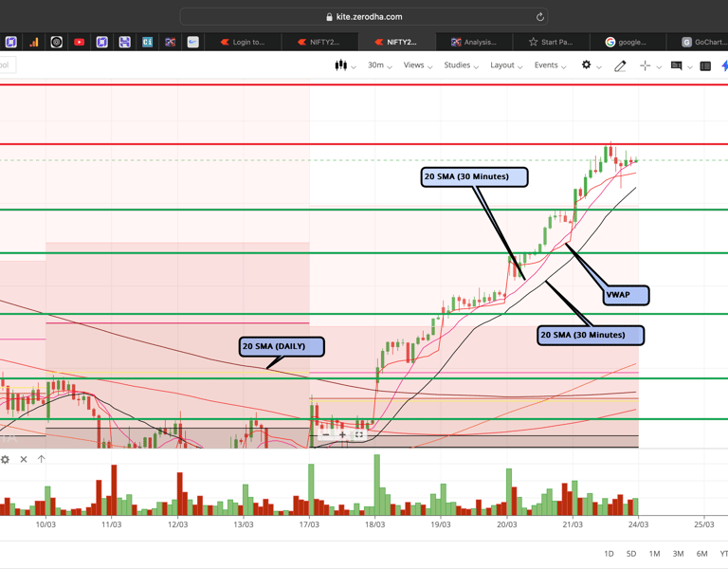The image size is (728, 569).
Task: Open the YouTube pinned tab
Action: pyautogui.click(x=79, y=43)
